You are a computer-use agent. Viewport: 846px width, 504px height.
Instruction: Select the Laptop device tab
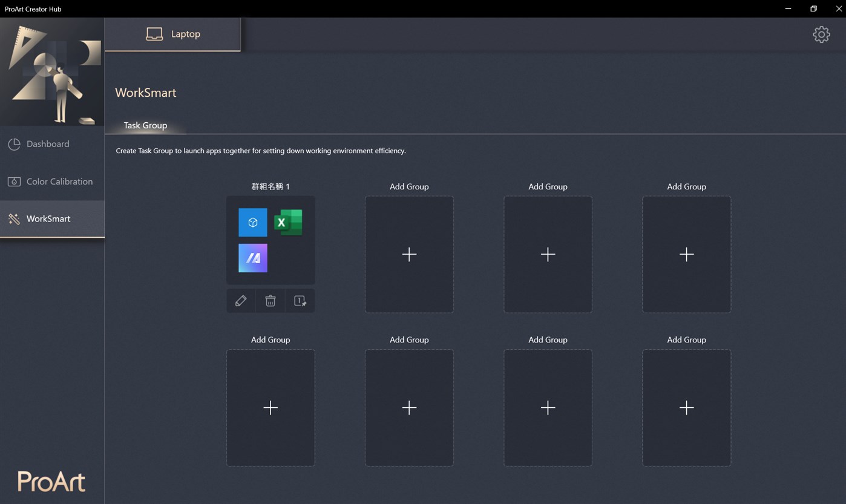click(x=172, y=34)
